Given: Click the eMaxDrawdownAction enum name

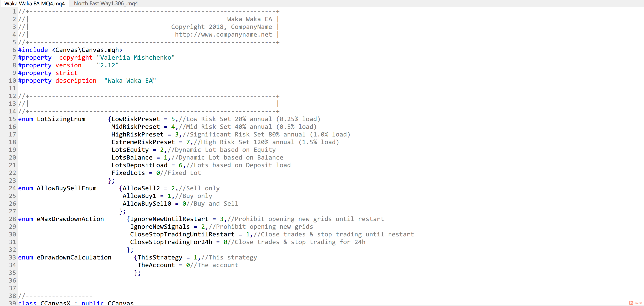Looking at the screenshot, I should (x=70, y=219).
